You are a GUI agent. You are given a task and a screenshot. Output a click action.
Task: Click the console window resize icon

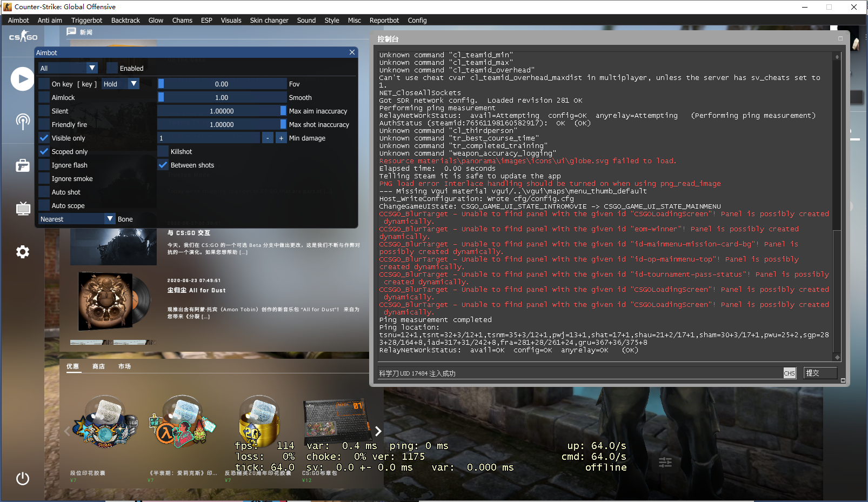click(x=840, y=38)
